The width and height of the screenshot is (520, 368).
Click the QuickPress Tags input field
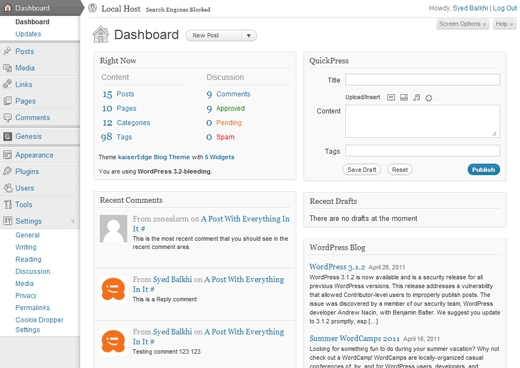pos(423,151)
